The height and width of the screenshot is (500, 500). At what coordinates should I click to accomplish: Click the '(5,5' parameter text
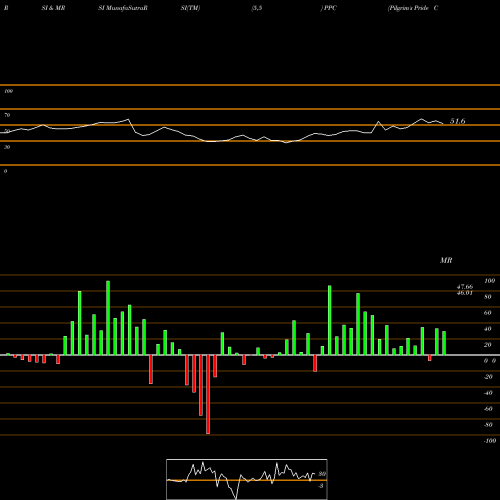[x=257, y=8]
